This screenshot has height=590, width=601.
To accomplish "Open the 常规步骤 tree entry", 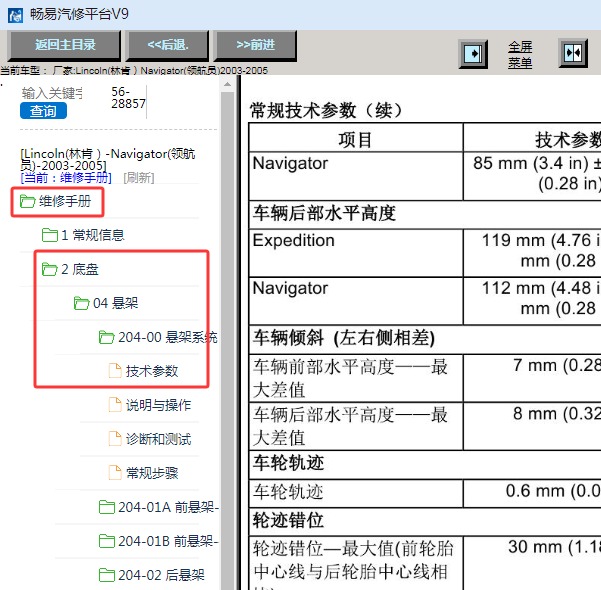I will point(152,473).
